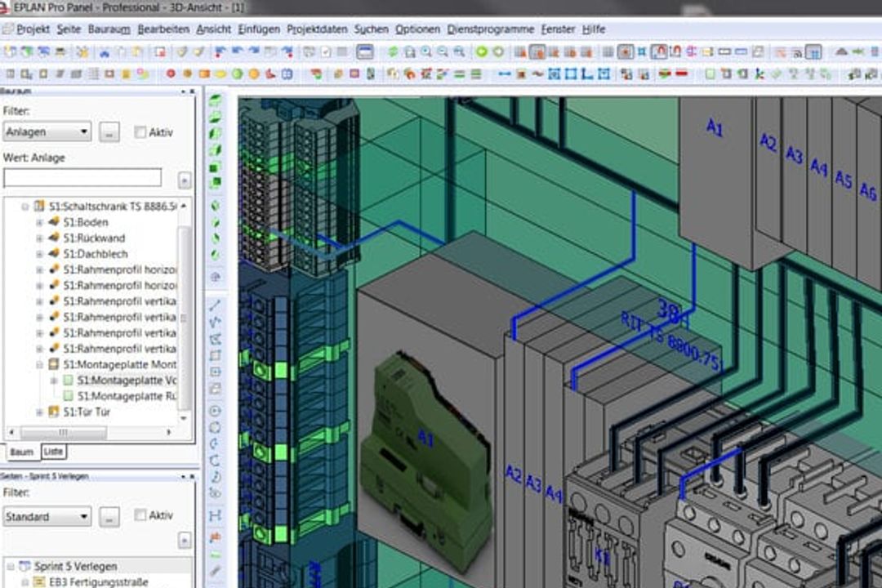882x588 pixels.
Task: Click the orange rectangle icon in second toolbar
Action: [203, 73]
